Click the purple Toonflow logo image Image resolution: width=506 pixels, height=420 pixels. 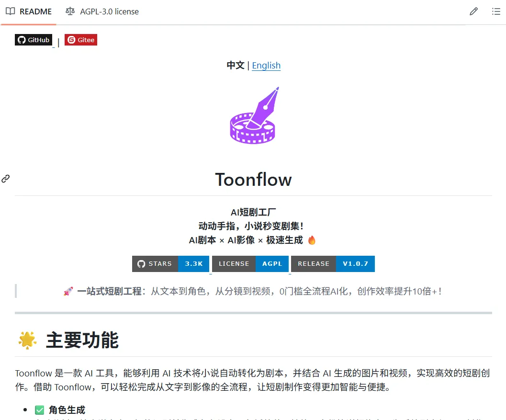[x=253, y=115]
